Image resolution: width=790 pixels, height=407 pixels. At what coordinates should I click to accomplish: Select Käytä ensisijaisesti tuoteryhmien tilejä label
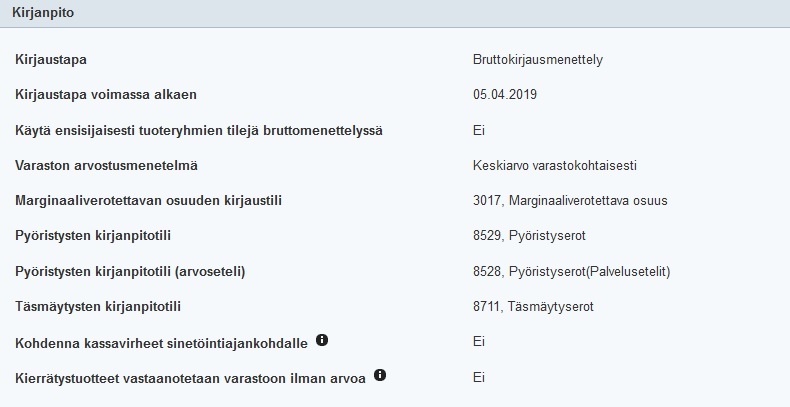pyautogui.click(x=199, y=130)
